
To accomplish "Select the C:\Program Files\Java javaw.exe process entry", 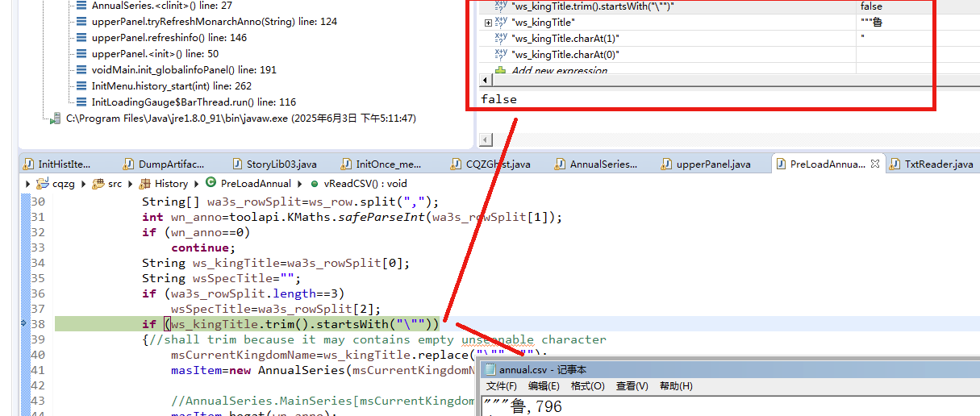I will [x=240, y=119].
